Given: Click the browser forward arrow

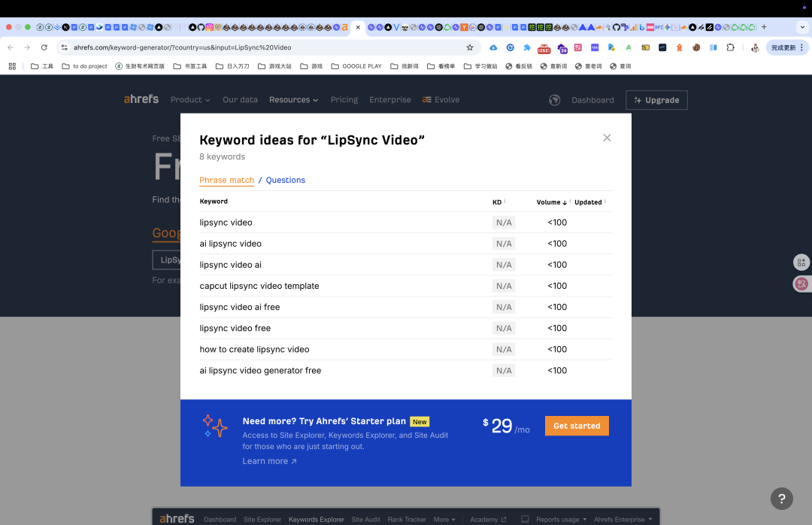Looking at the screenshot, I should click(x=27, y=47).
